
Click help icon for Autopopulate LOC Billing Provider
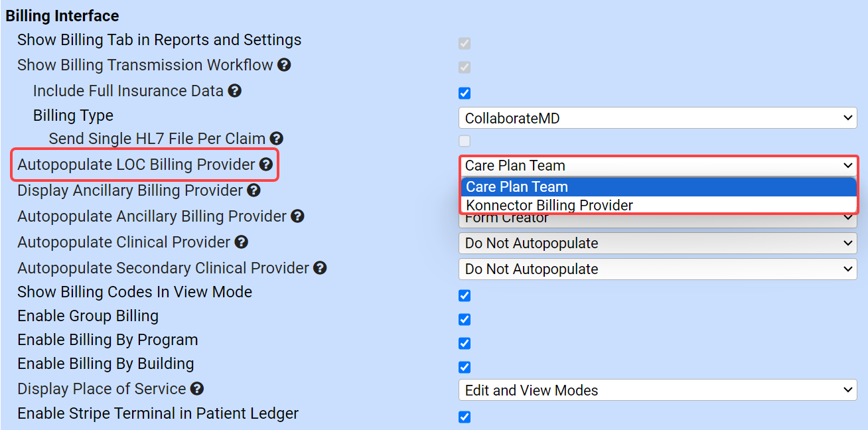[x=266, y=165]
